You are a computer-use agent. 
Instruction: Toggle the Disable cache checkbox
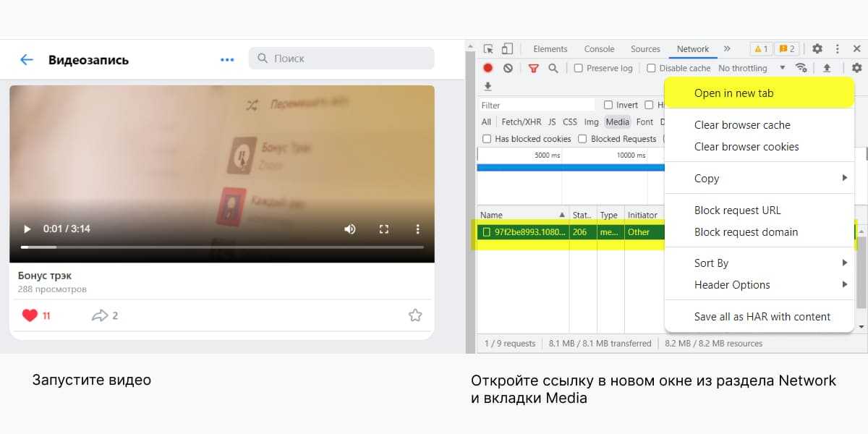(651, 68)
